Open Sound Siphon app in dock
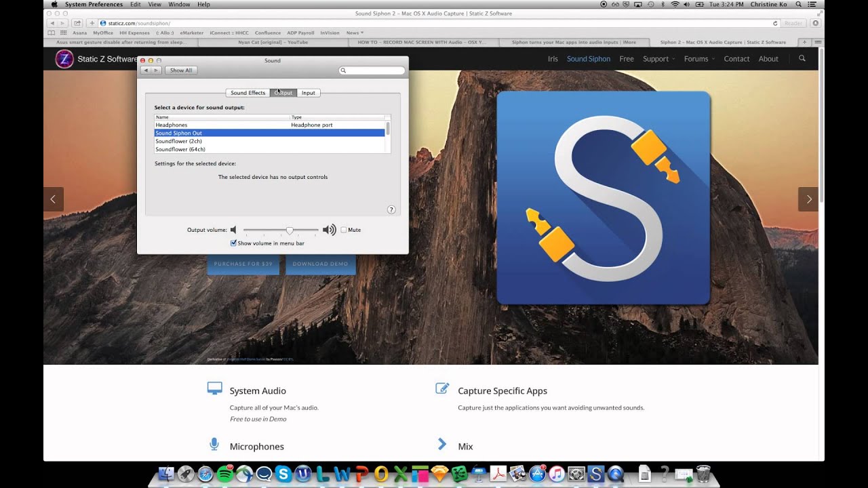This screenshot has height=488, width=868. tap(595, 474)
